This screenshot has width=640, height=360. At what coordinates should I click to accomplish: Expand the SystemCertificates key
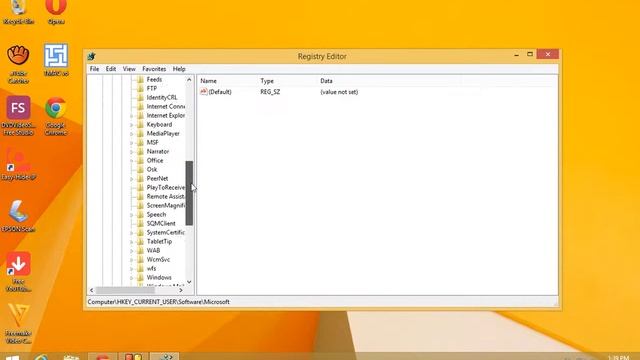[x=131, y=233]
